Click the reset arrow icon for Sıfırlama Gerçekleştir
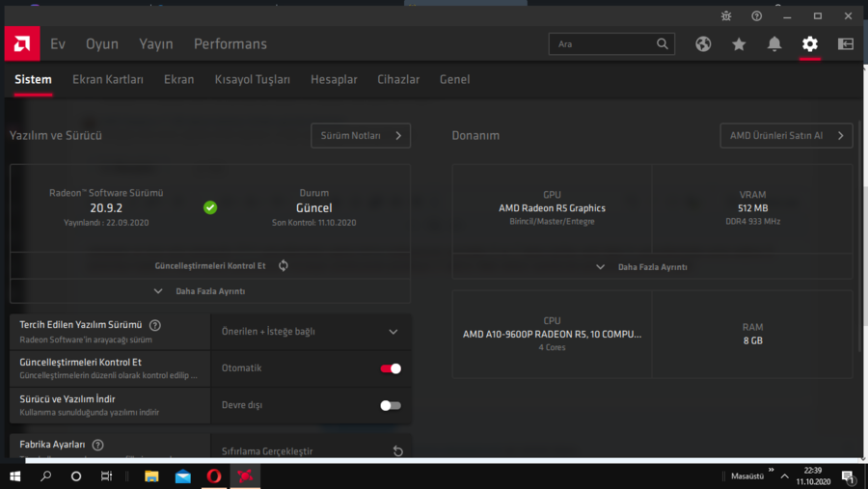The image size is (868, 489). [x=397, y=450]
